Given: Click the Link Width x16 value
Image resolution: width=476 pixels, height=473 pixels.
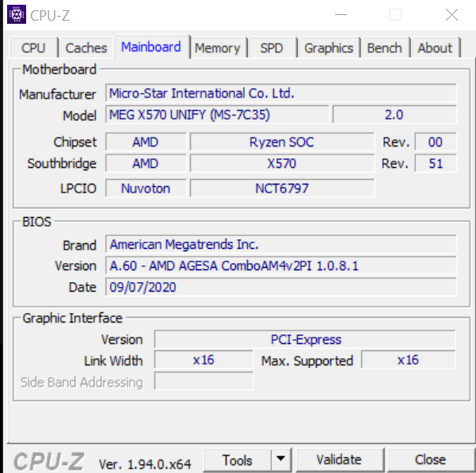Looking at the screenshot, I should coord(204,360).
